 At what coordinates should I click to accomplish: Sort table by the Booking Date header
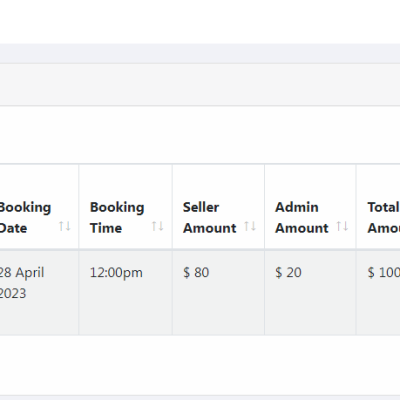click(x=39, y=207)
